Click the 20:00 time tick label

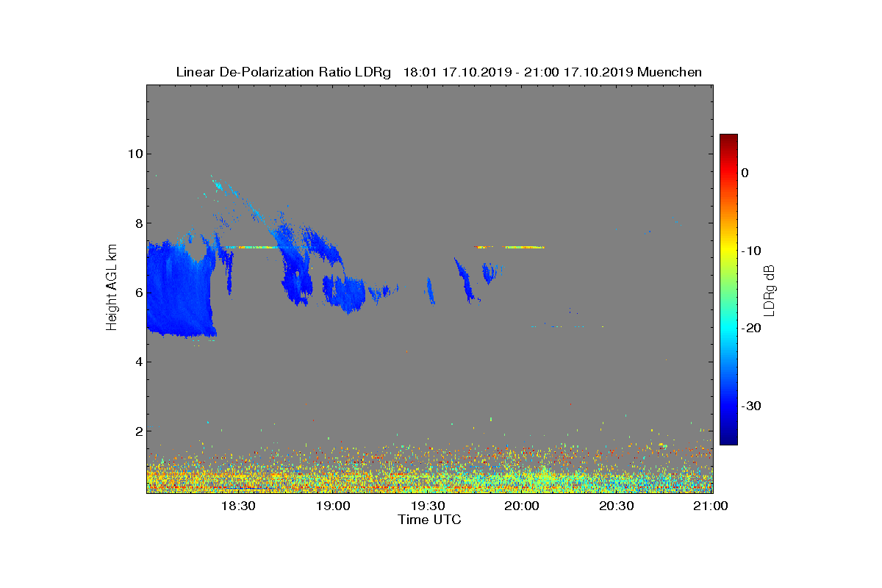point(523,506)
